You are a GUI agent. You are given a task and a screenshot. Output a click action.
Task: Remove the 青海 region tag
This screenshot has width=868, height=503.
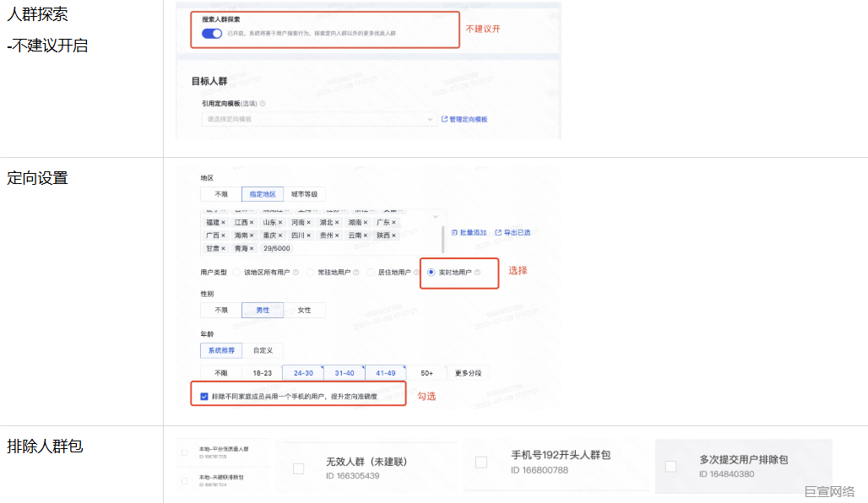pyautogui.click(x=252, y=248)
